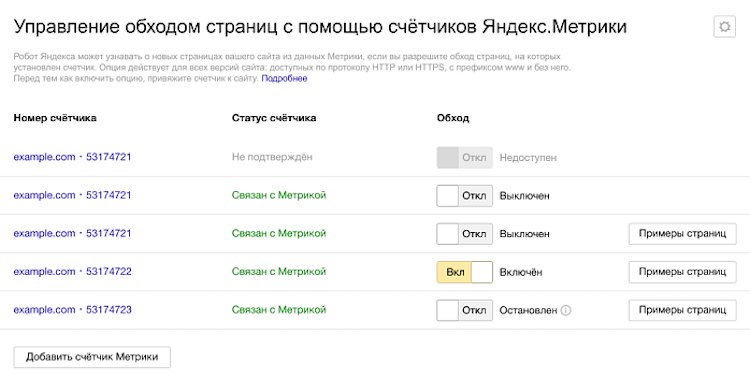
Task: Open Примеры страниц for the Включён counter
Action: (682, 272)
